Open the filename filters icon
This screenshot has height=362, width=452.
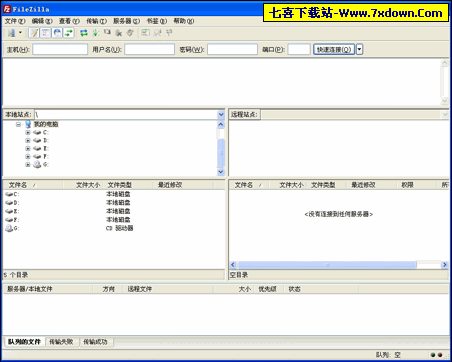point(145,33)
